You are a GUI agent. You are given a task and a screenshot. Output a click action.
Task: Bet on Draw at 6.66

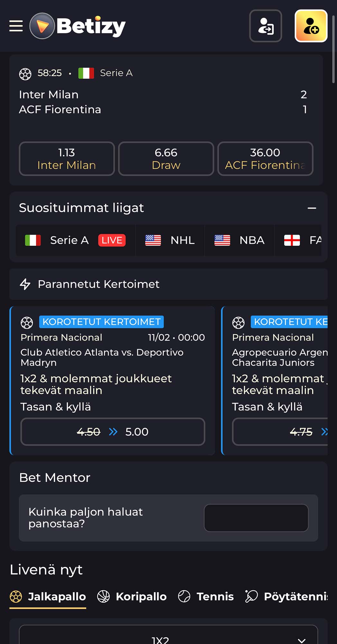point(166,159)
